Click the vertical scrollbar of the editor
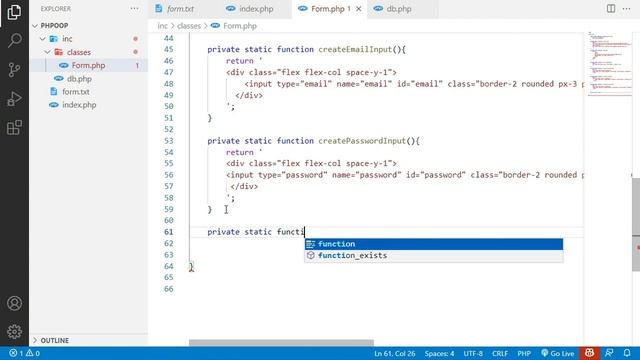Viewport: 640px width, 360px height. click(x=636, y=224)
